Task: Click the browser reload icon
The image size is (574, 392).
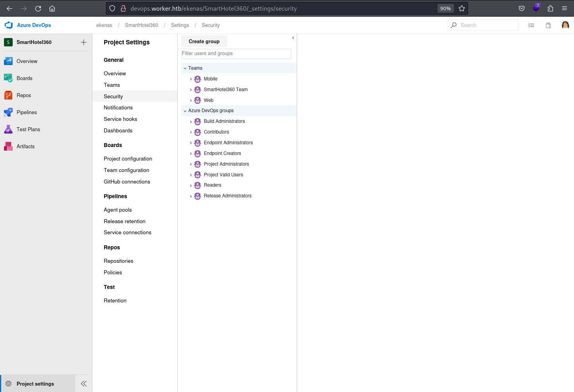Action: 38,8
